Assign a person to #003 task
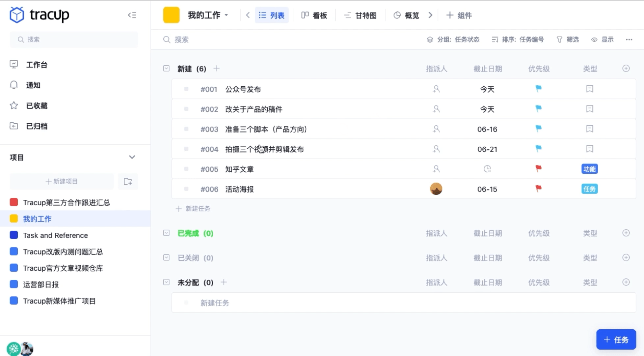This screenshot has height=356, width=644. coord(436,129)
